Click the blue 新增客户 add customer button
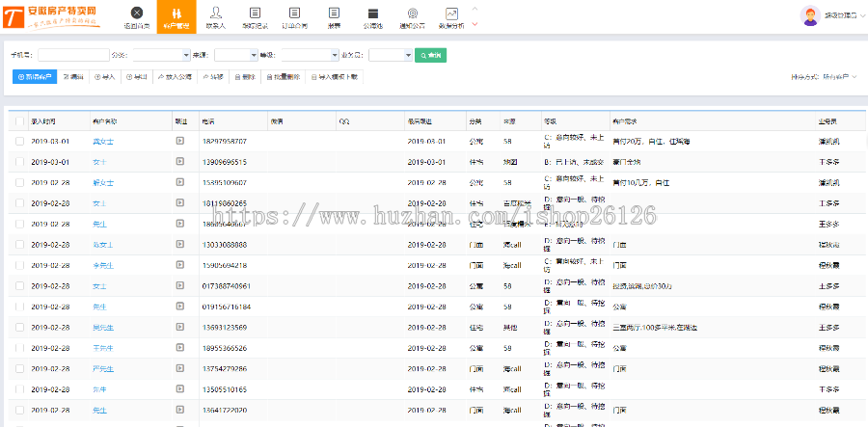 pos(35,77)
